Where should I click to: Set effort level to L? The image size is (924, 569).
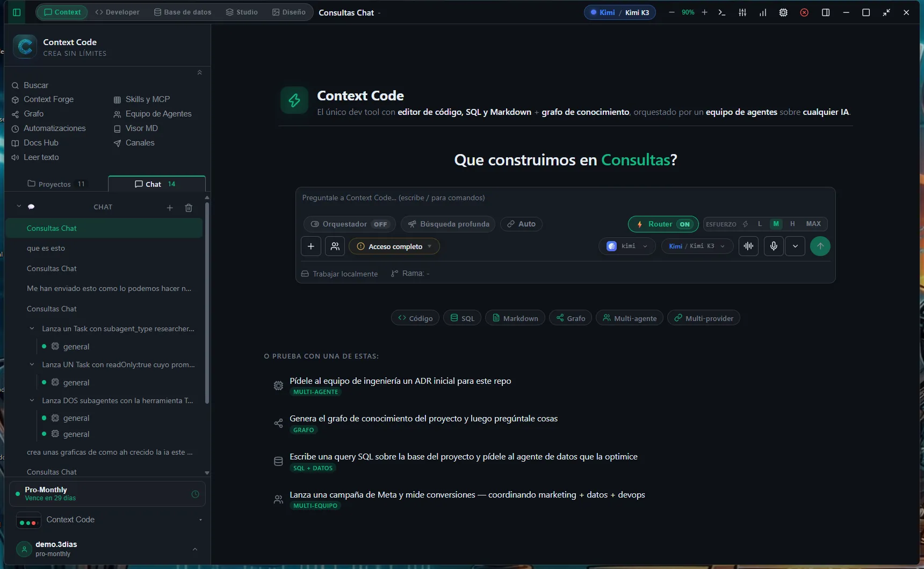coord(760,224)
